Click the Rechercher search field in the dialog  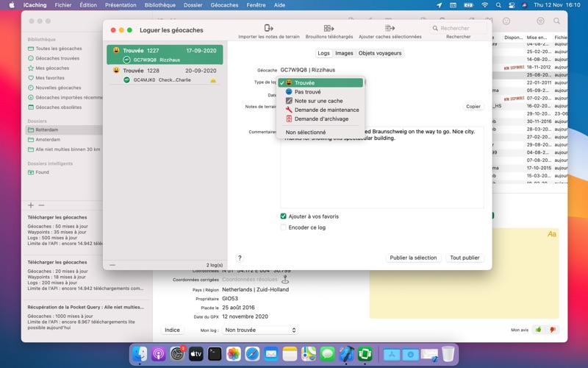point(458,28)
